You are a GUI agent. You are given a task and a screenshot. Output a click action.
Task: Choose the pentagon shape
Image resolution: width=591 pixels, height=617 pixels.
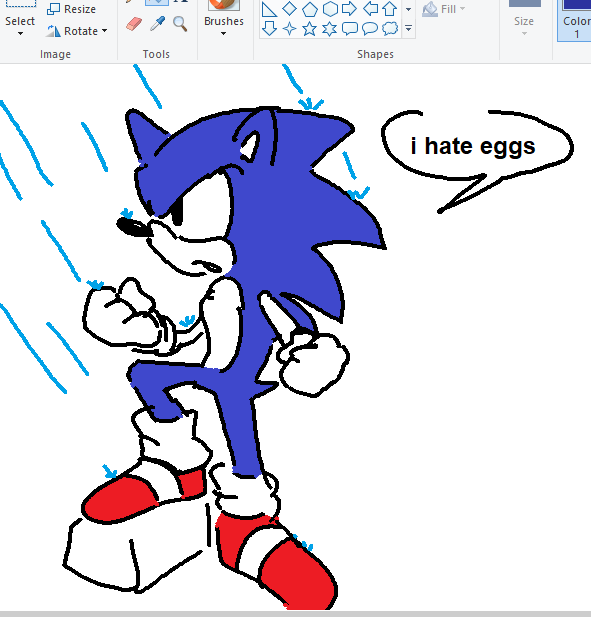pyautogui.click(x=310, y=9)
